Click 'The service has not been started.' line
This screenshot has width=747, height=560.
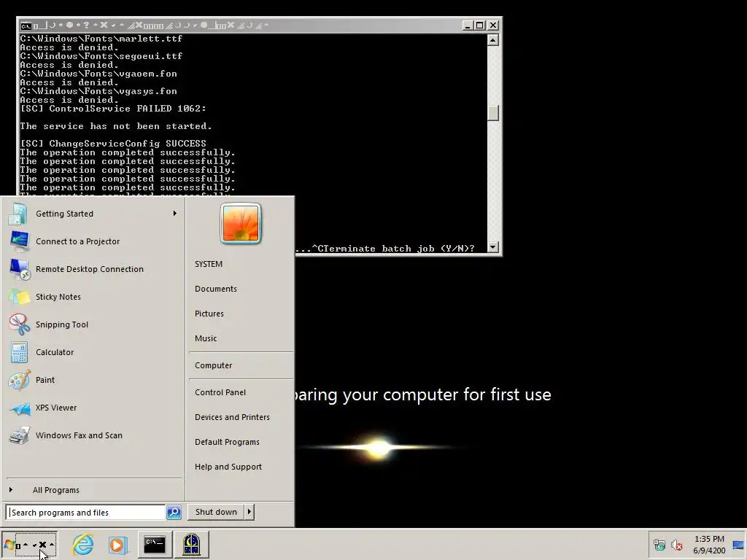pos(116,126)
